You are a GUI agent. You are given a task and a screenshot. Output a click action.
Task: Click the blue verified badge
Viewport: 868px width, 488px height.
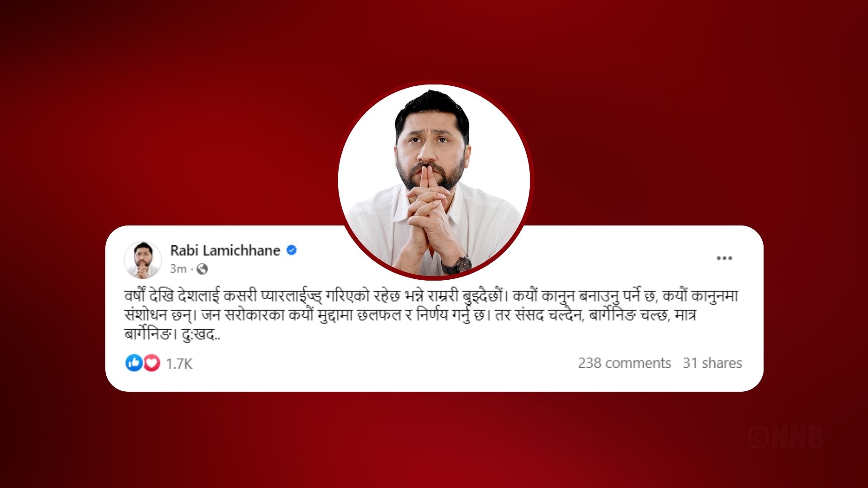pyautogui.click(x=292, y=250)
